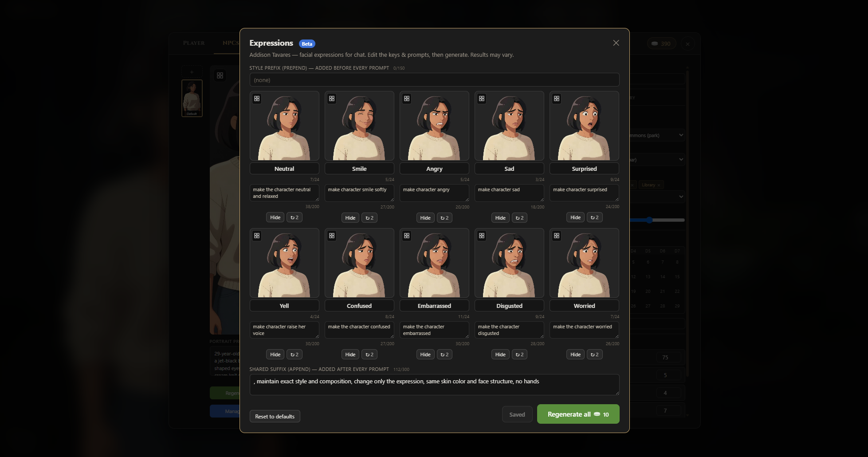Click grid icon on Neutral expression image
The width and height of the screenshot is (868, 457).
(257, 98)
